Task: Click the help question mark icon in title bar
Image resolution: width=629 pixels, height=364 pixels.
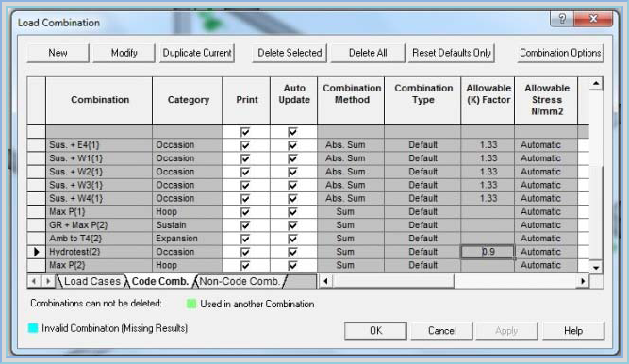Action: [562, 19]
